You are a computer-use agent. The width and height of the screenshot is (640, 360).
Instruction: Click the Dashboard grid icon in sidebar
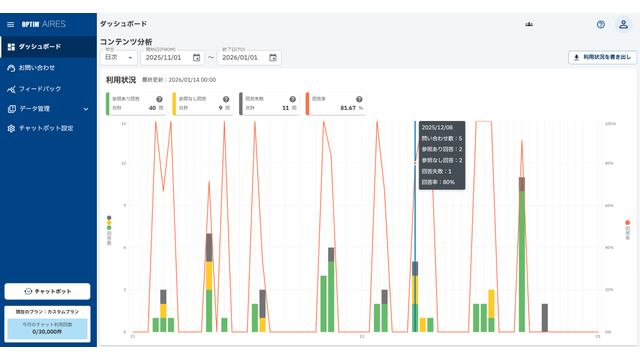[x=11, y=47]
